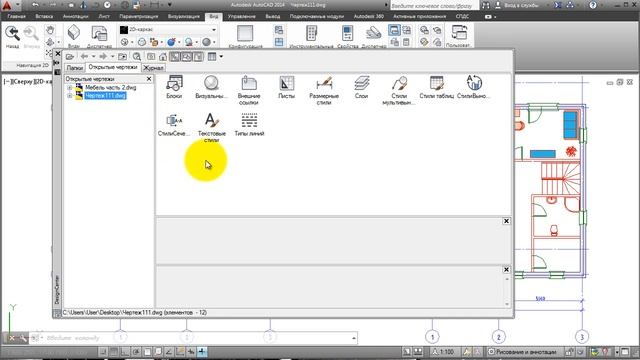Click the keyword search input field
The width and height of the screenshot is (640, 360).
pyautogui.click(x=434, y=6)
